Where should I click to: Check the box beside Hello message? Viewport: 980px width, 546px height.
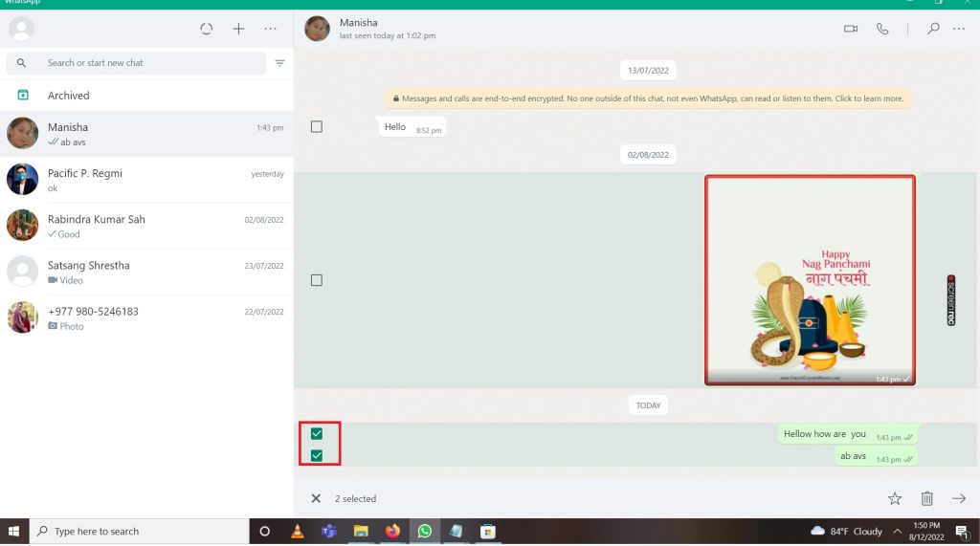pyautogui.click(x=317, y=127)
